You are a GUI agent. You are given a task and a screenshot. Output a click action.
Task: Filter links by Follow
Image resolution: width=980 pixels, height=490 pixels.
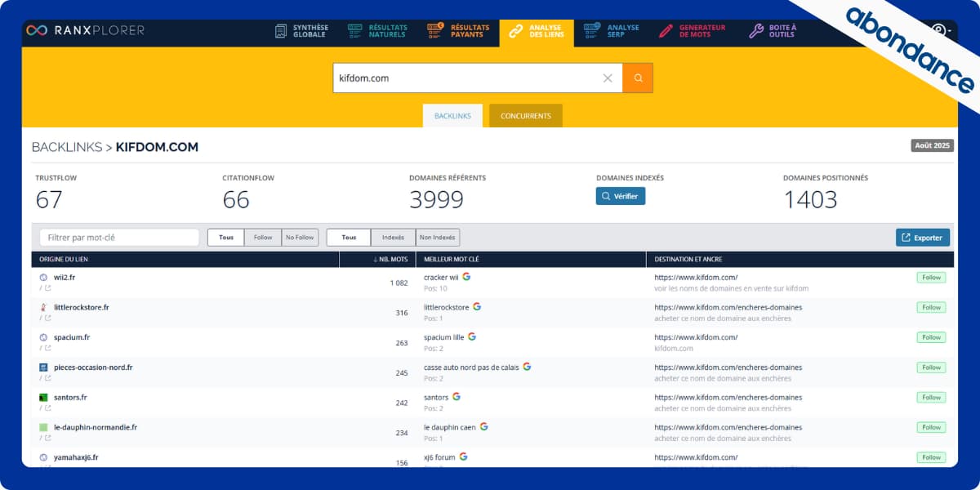click(x=263, y=238)
